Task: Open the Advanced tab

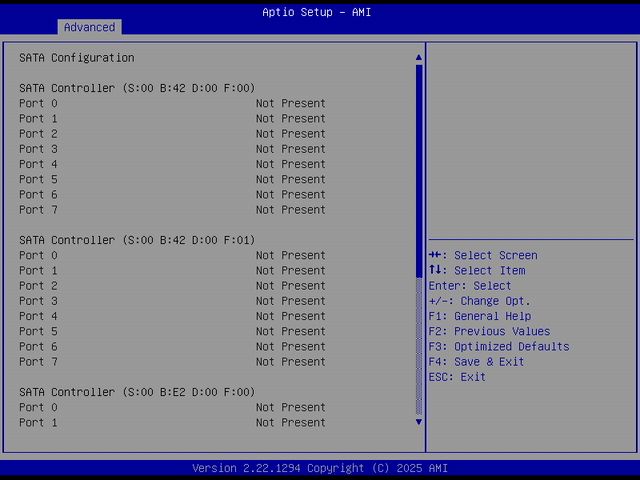Action: click(x=89, y=27)
